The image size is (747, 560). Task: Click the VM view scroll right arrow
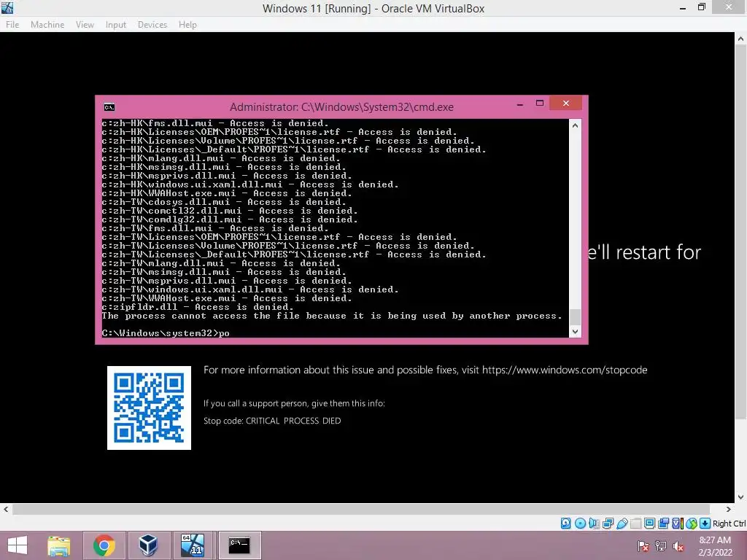pos(729,509)
